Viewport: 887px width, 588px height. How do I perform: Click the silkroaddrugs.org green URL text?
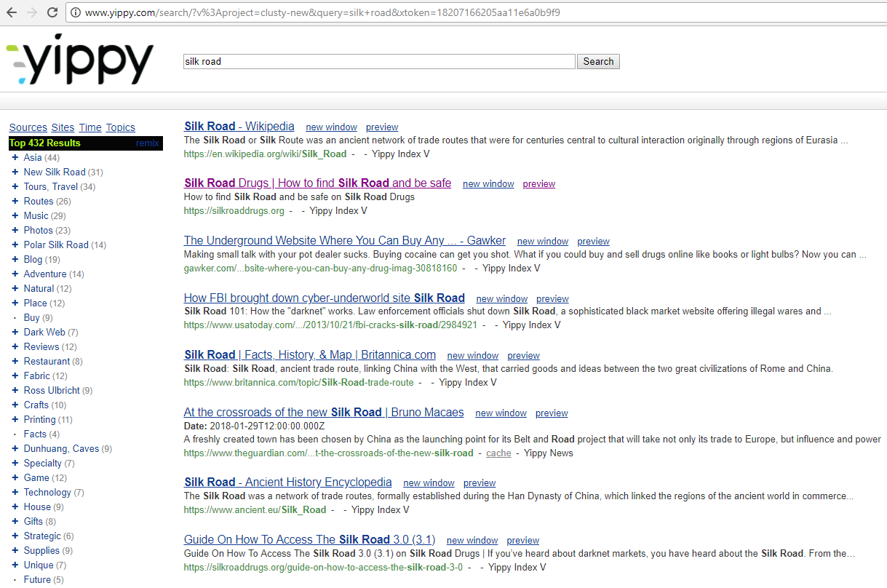click(234, 210)
